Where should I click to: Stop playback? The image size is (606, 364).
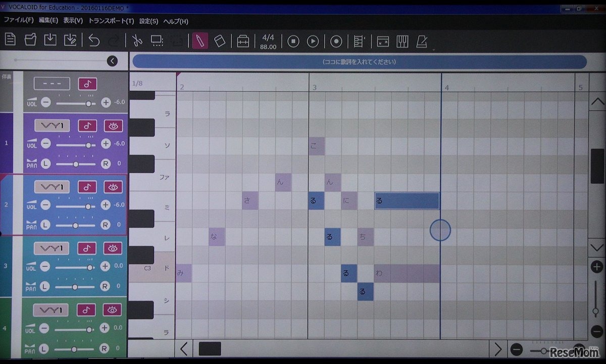pos(293,41)
